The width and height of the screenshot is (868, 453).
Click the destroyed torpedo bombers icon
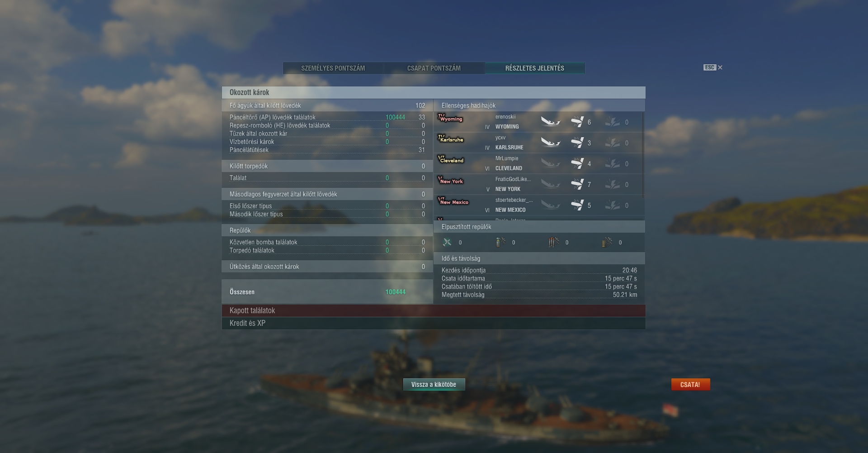coord(554,242)
